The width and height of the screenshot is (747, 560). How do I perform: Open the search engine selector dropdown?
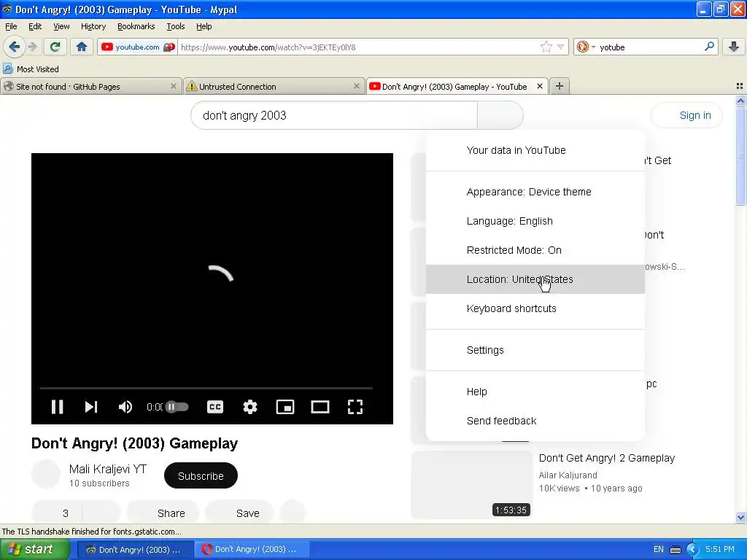(586, 47)
